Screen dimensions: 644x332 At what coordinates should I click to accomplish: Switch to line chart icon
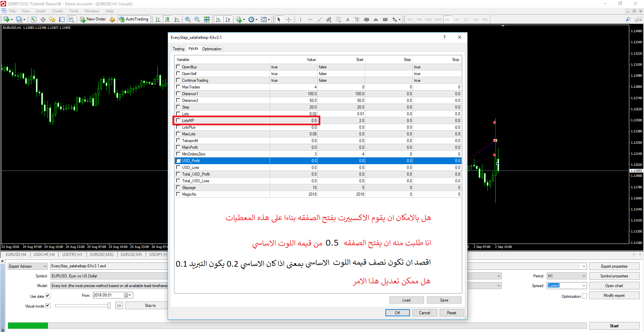click(x=177, y=19)
